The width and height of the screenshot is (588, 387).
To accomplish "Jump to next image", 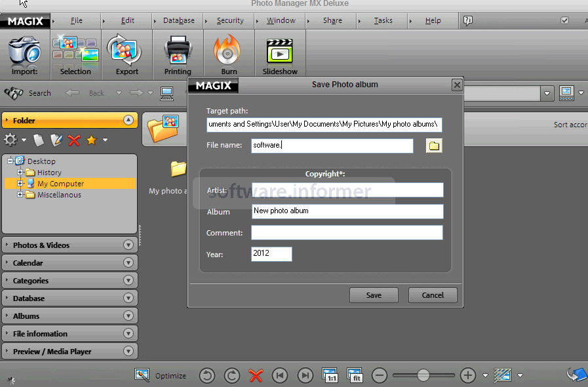I will pos(305,375).
